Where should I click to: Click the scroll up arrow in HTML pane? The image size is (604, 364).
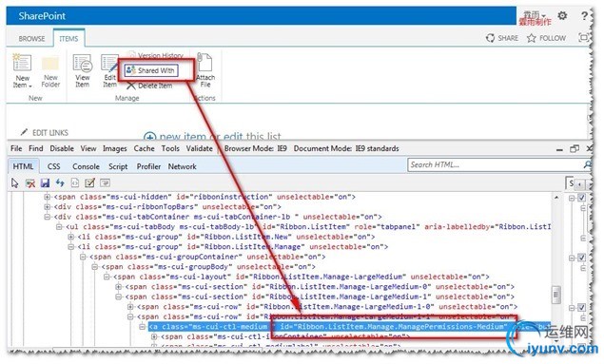tap(556, 197)
